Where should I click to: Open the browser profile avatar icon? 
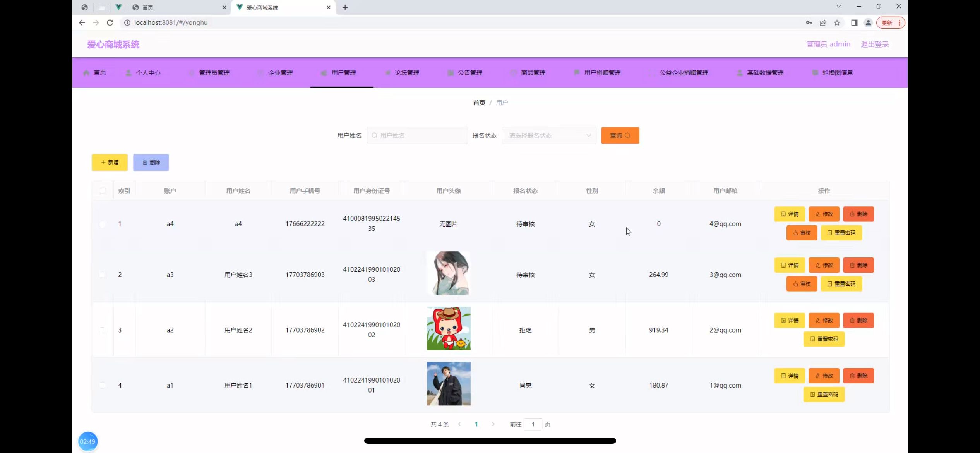pyautogui.click(x=868, y=22)
